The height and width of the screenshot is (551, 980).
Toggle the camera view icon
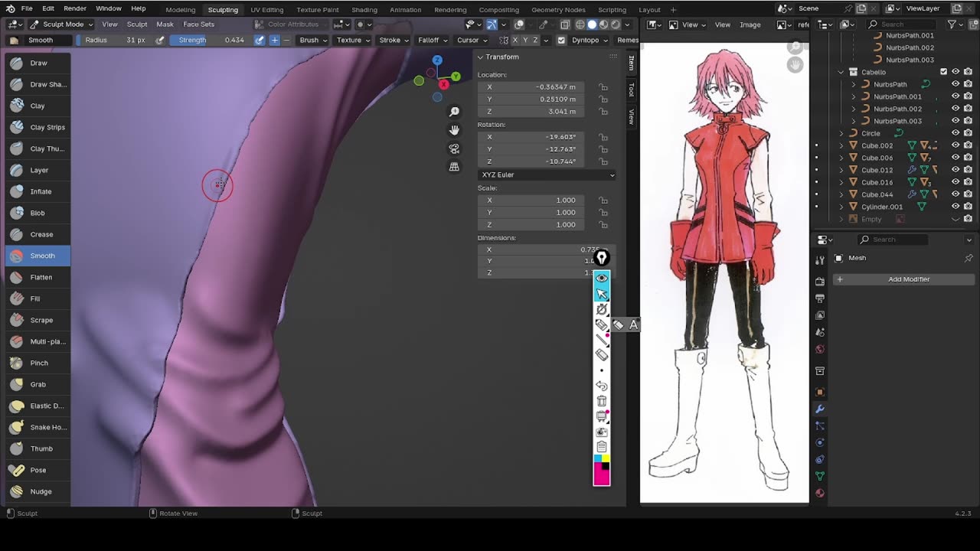(x=454, y=148)
